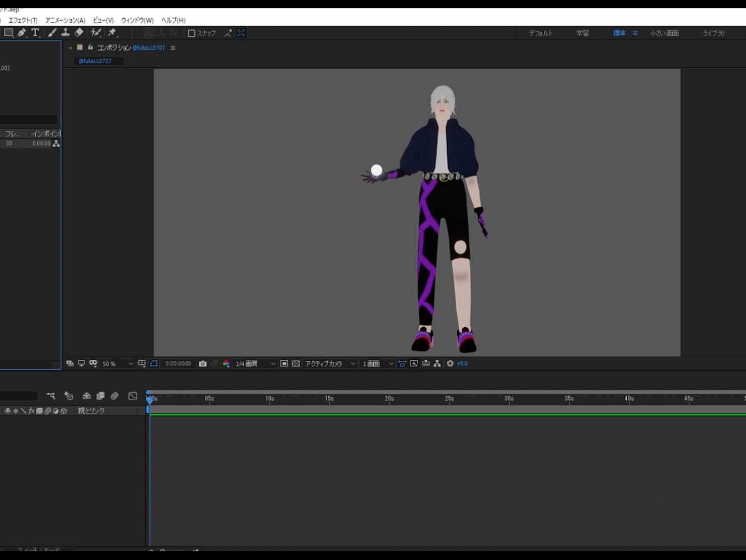Select the Puppet Pin tool
Screen dimensions: 746x560
[x=112, y=33]
